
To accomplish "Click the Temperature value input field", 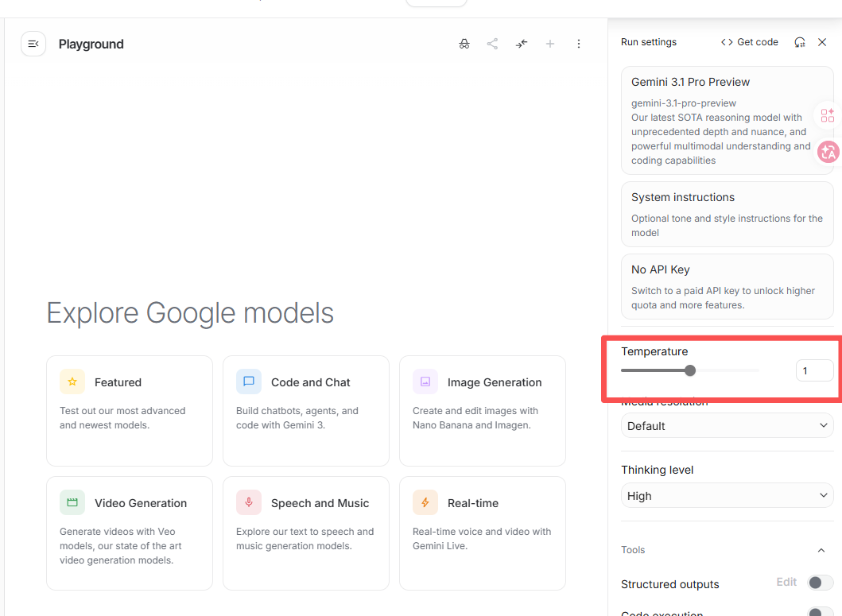I will pyautogui.click(x=814, y=370).
